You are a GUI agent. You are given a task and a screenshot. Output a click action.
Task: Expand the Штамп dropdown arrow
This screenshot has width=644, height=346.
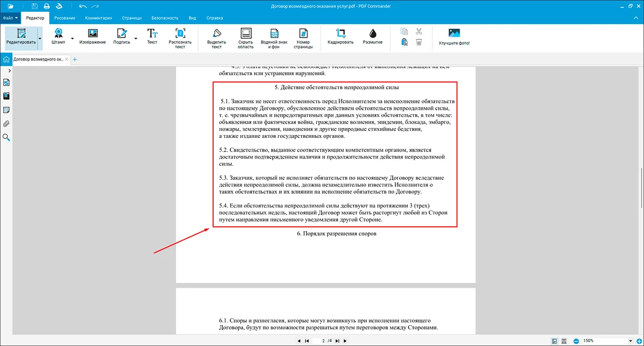pos(72,39)
